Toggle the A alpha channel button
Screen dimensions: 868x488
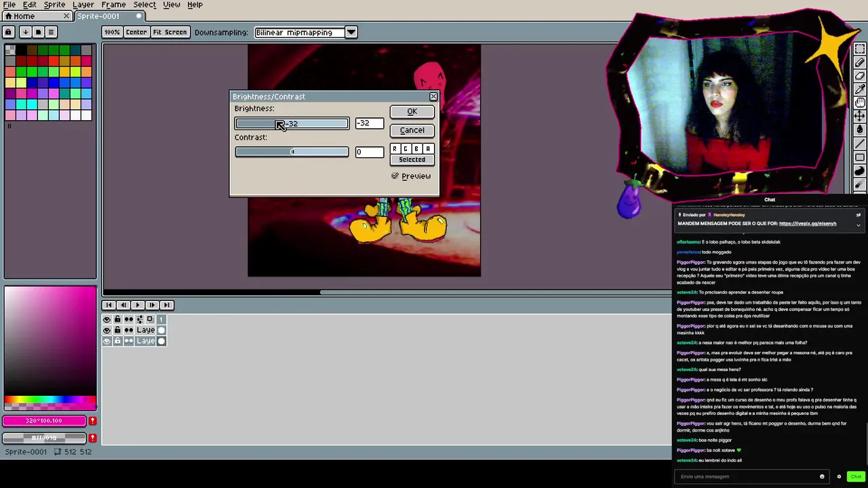point(428,148)
